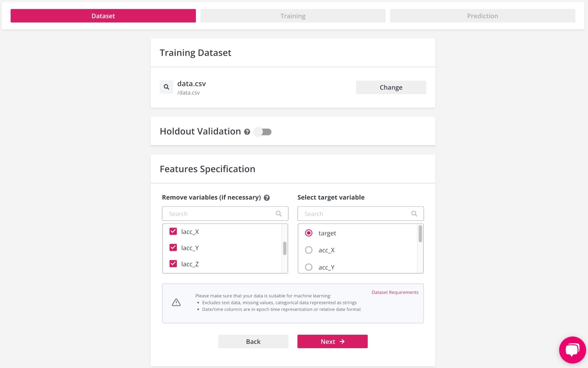Switch to the Training step tab
Image resolution: width=588 pixels, height=368 pixels.
click(293, 16)
